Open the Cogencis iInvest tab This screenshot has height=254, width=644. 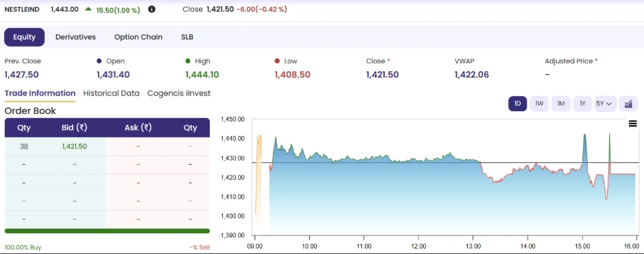point(179,93)
